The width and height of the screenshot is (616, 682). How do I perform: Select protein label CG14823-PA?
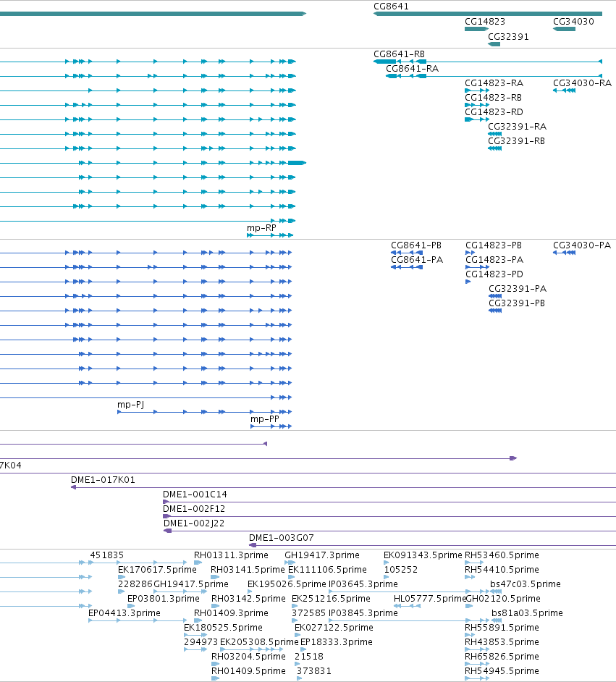click(x=494, y=260)
